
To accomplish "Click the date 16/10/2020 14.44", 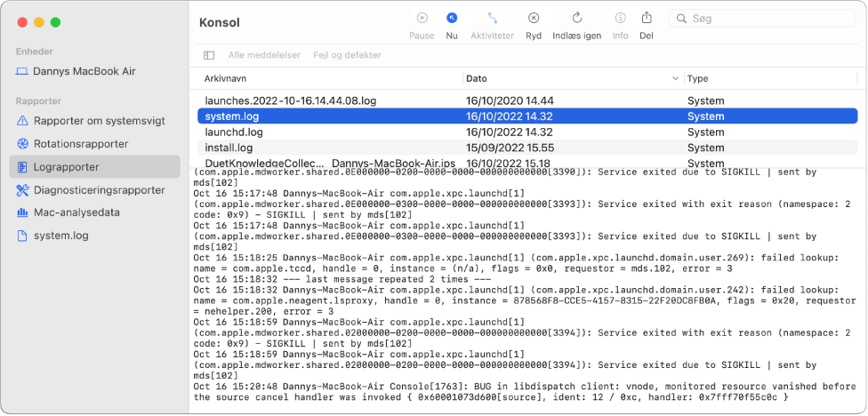I will [510, 100].
